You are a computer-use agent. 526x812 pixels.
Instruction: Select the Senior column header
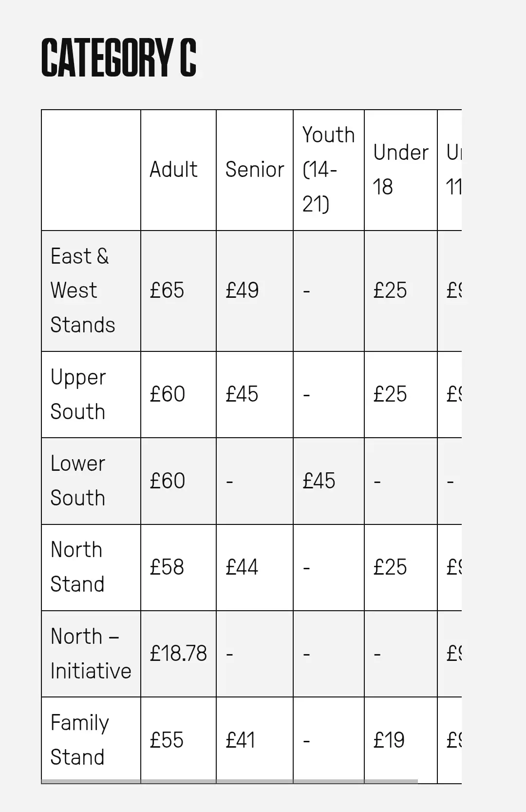point(255,170)
